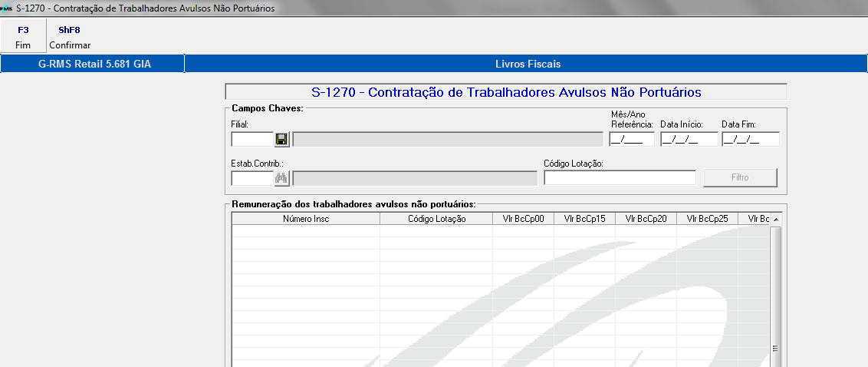Click the Data Início date field
Screen dimensions: 868x367
point(689,139)
